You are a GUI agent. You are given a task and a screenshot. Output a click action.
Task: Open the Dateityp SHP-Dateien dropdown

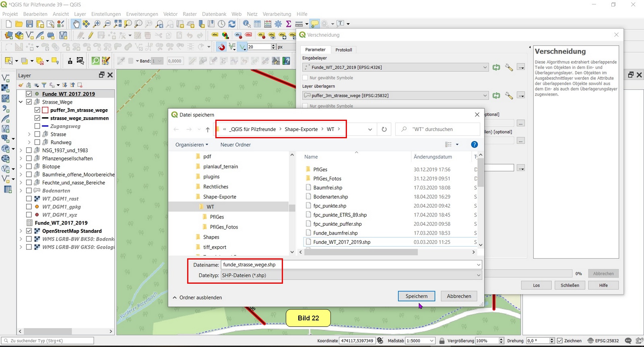350,275
